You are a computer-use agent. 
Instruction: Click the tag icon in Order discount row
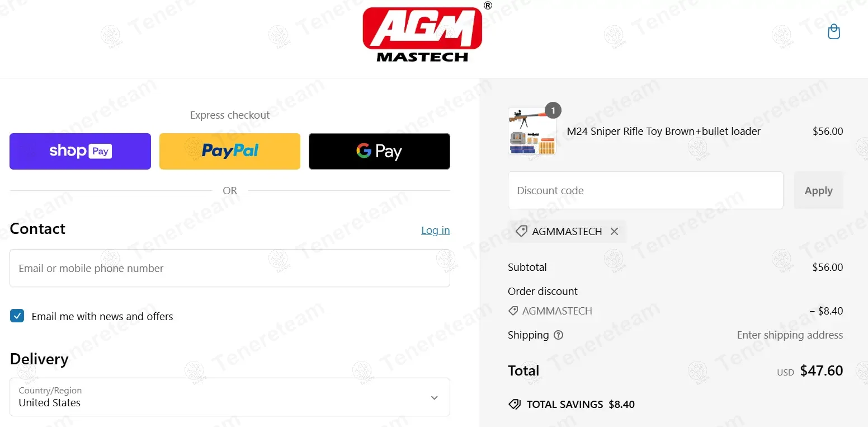(513, 311)
